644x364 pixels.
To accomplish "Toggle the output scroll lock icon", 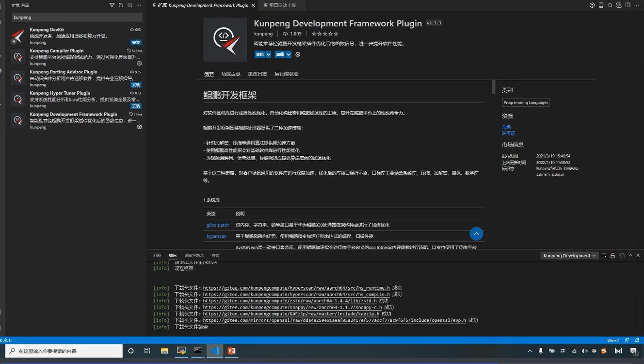I will 613,256.
